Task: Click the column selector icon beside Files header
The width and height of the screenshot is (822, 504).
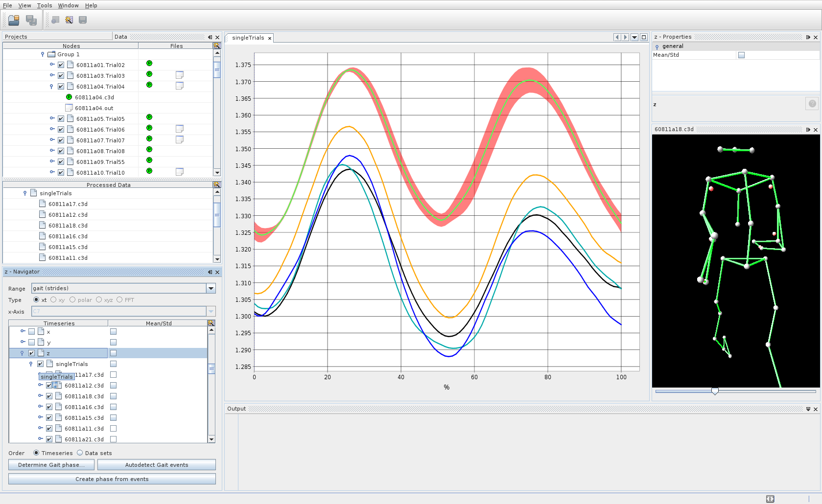Action: (x=217, y=46)
